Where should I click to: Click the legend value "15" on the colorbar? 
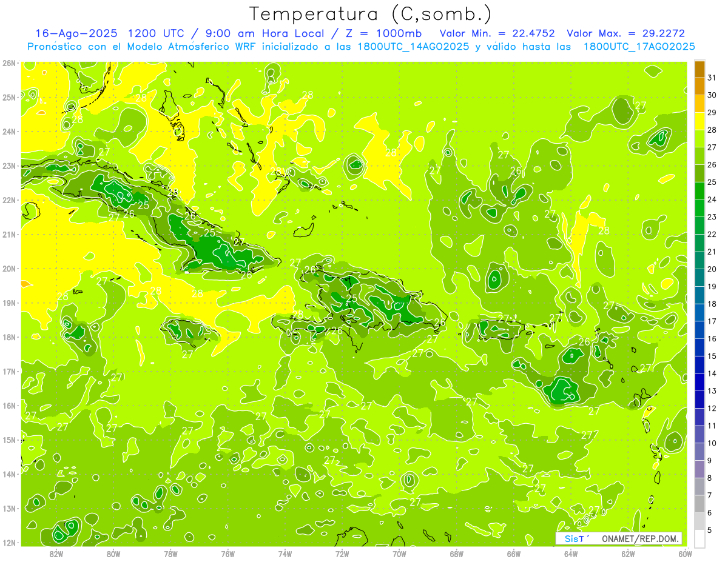tap(712, 356)
